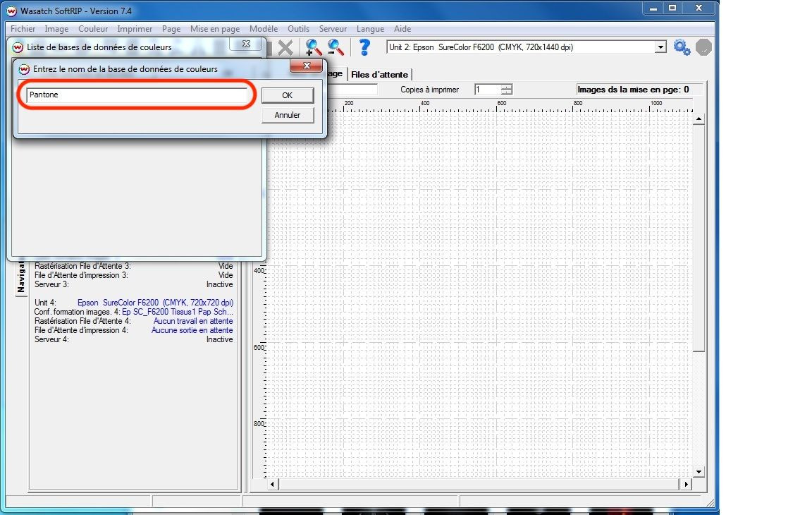Open printer setup via the gears icon
Screen dimensions: 812x515
coord(682,48)
